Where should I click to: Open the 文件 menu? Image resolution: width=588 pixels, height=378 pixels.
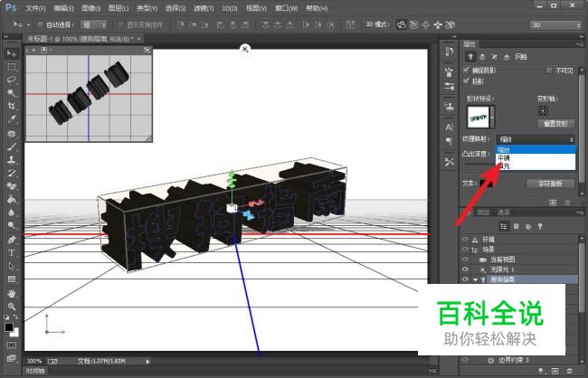click(35, 8)
